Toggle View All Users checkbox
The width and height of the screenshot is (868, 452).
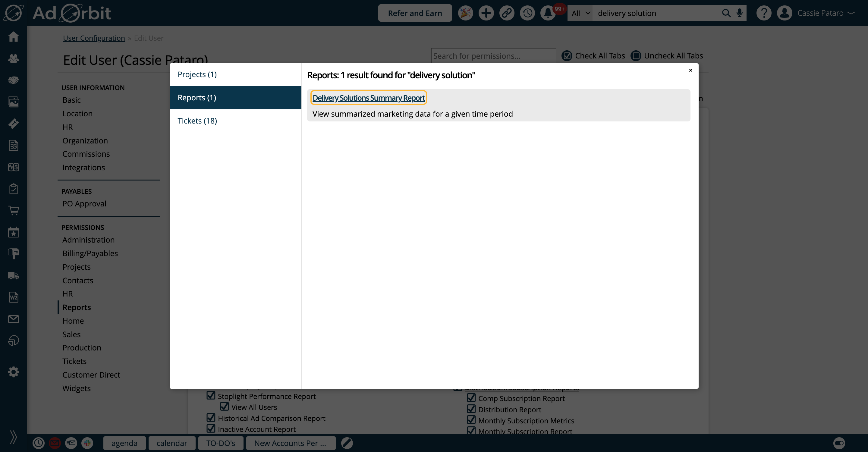click(225, 406)
